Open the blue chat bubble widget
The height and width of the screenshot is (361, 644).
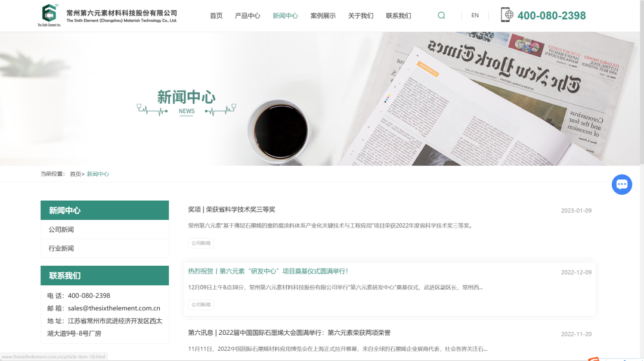pos(622,184)
